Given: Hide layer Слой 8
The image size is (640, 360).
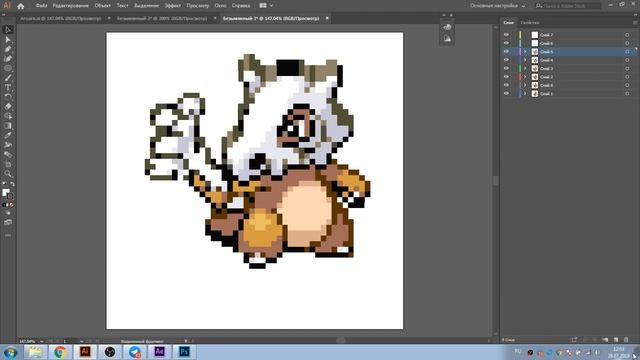Looking at the screenshot, I should (x=507, y=85).
